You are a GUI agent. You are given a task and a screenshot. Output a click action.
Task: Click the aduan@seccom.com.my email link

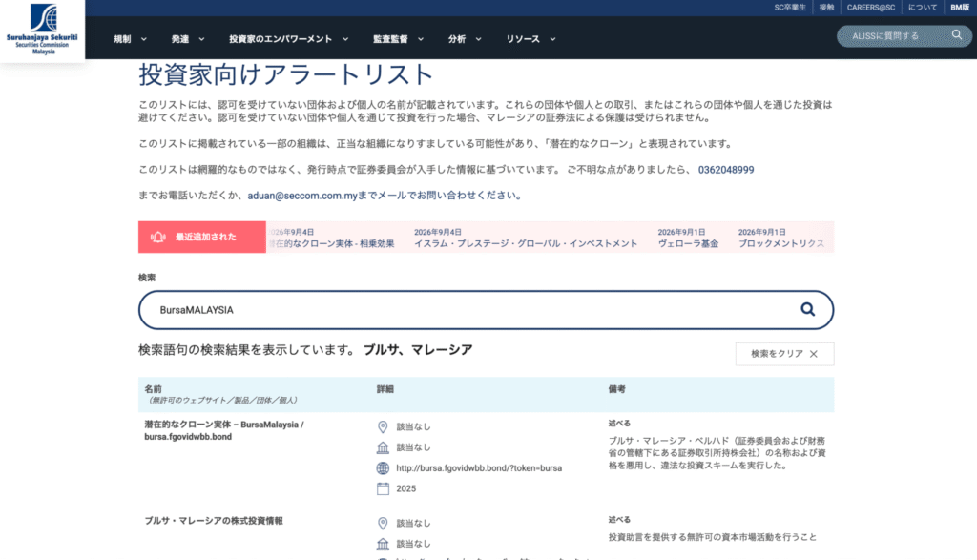pyautogui.click(x=302, y=196)
